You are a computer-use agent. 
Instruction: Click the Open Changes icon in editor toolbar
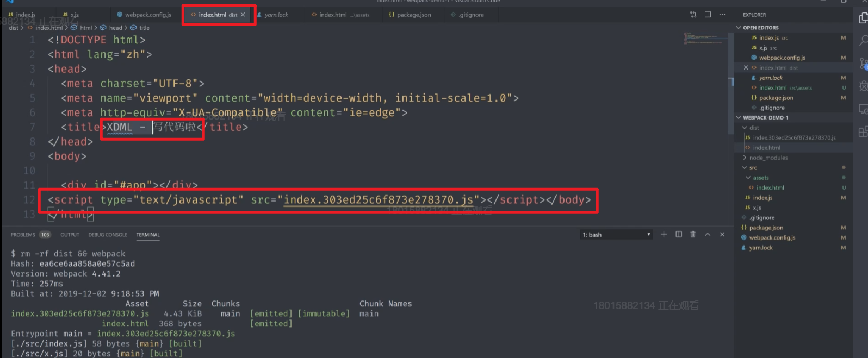(693, 15)
